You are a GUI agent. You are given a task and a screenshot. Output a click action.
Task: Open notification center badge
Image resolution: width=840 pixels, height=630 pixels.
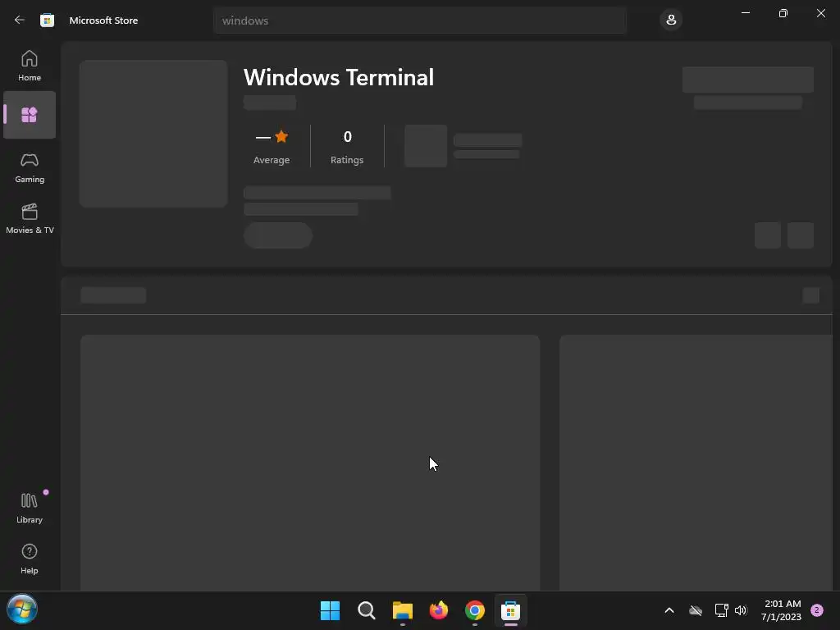pos(817,610)
